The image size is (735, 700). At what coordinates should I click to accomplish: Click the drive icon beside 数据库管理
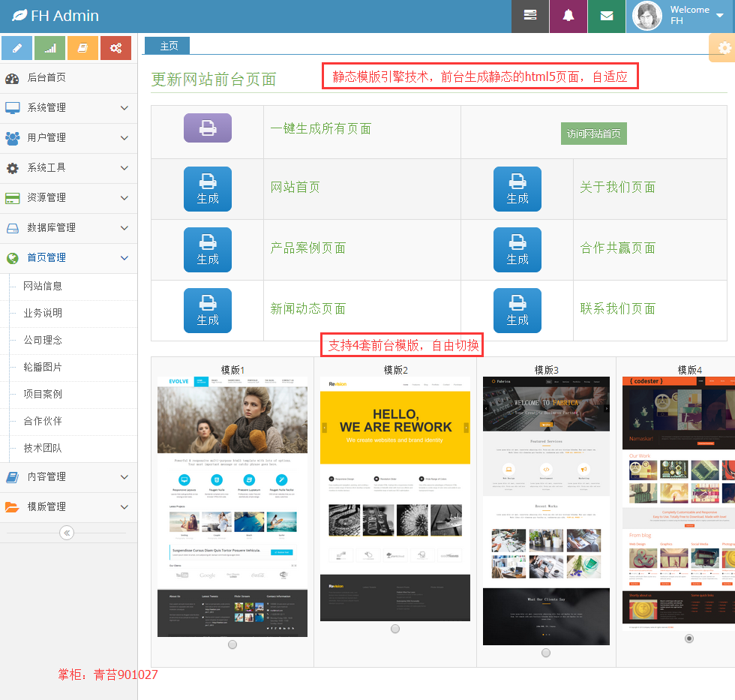pyautogui.click(x=12, y=228)
